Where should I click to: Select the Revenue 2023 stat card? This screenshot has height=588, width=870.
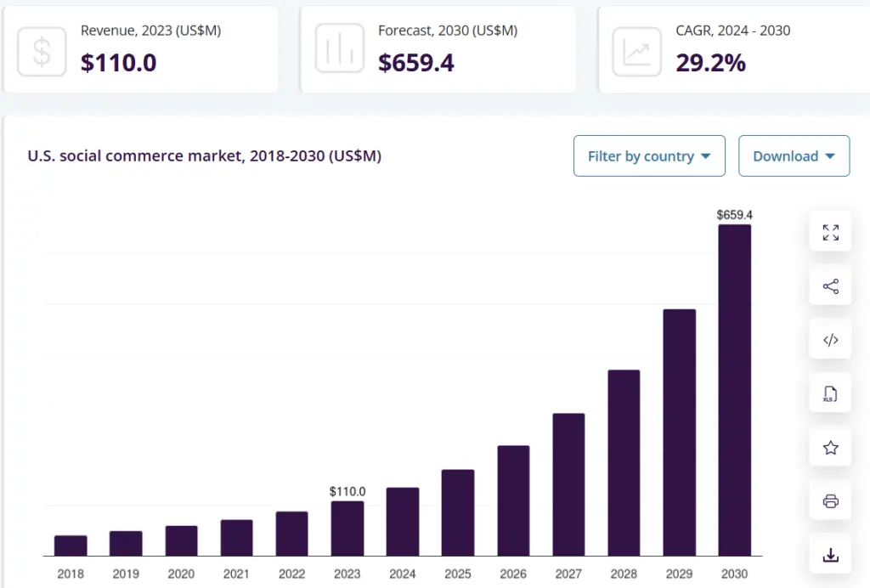141,49
